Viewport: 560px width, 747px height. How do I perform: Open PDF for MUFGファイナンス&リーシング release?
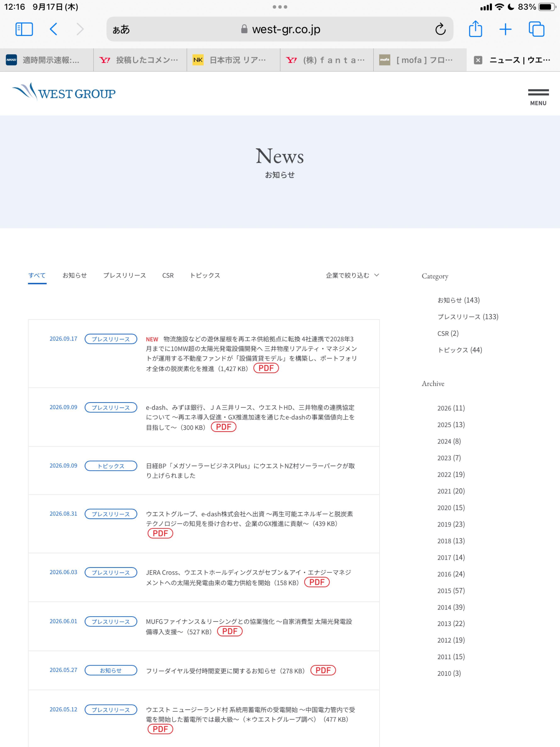click(230, 631)
